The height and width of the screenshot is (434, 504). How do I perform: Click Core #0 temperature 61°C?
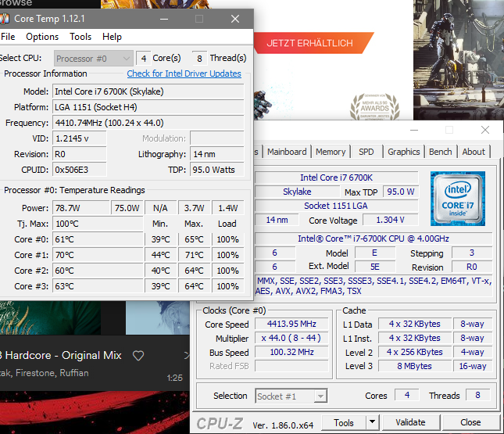98,239
